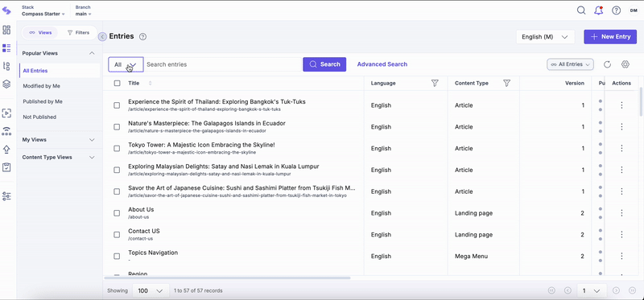Click the purple Search button
This screenshot has width=644, height=300.
click(324, 64)
